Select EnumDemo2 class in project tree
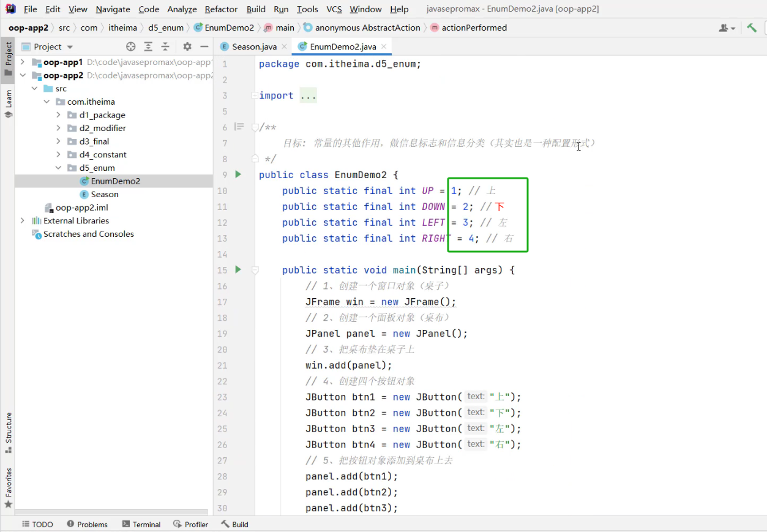The width and height of the screenshot is (767, 532). pyautogui.click(x=115, y=181)
